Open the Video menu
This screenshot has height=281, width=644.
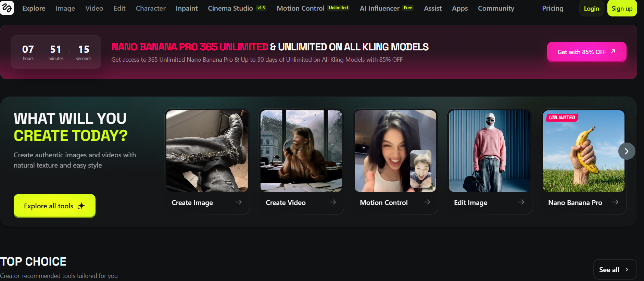94,8
